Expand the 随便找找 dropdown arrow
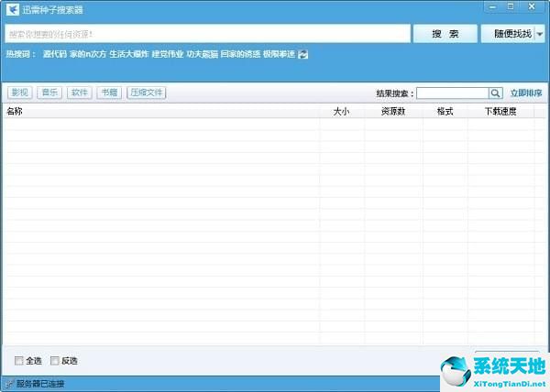 (x=540, y=34)
